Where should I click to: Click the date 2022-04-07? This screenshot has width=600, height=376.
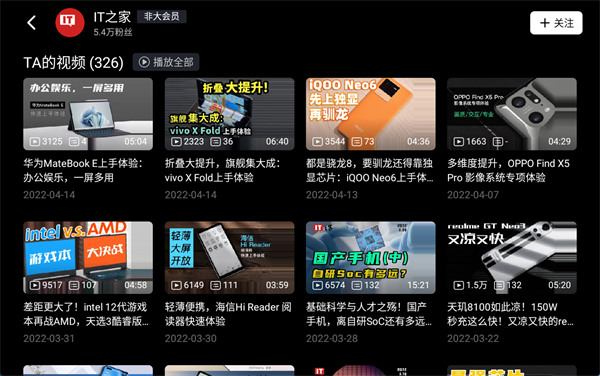coord(473,195)
